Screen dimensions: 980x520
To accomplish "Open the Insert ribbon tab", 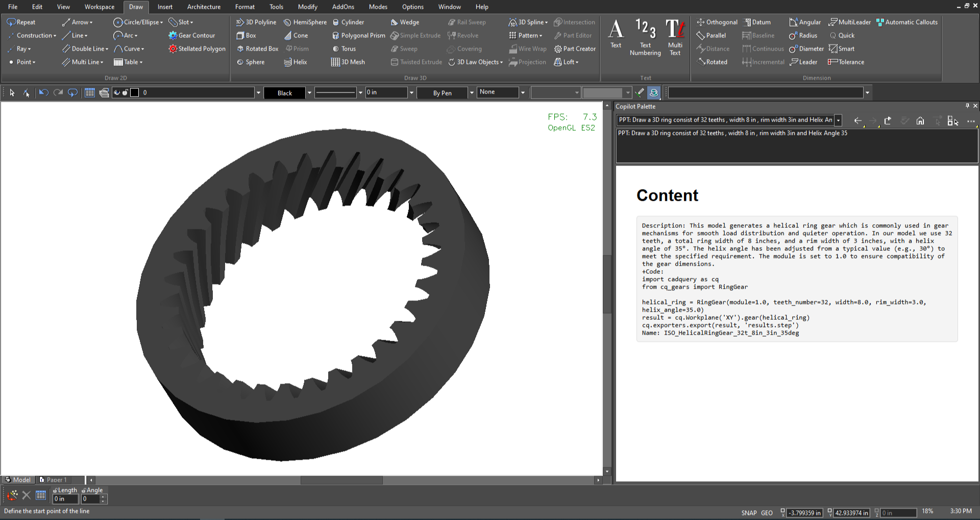I will tap(165, 7).
